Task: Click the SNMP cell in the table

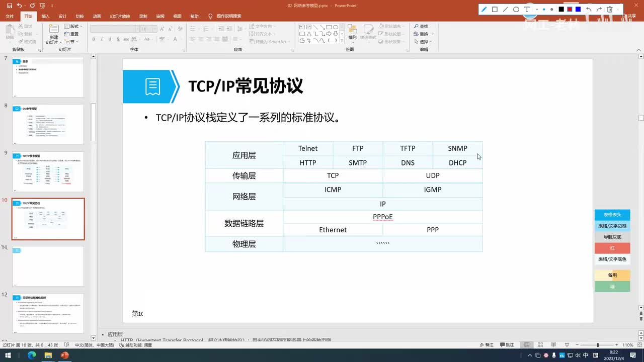Action: click(457, 148)
